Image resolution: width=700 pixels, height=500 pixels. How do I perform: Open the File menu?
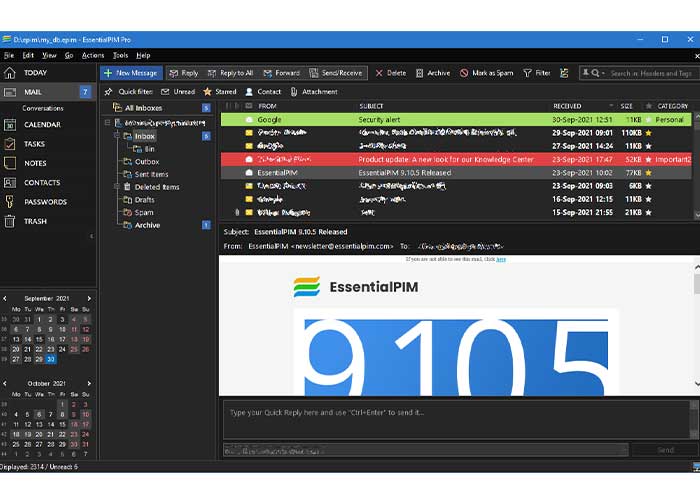click(x=9, y=55)
